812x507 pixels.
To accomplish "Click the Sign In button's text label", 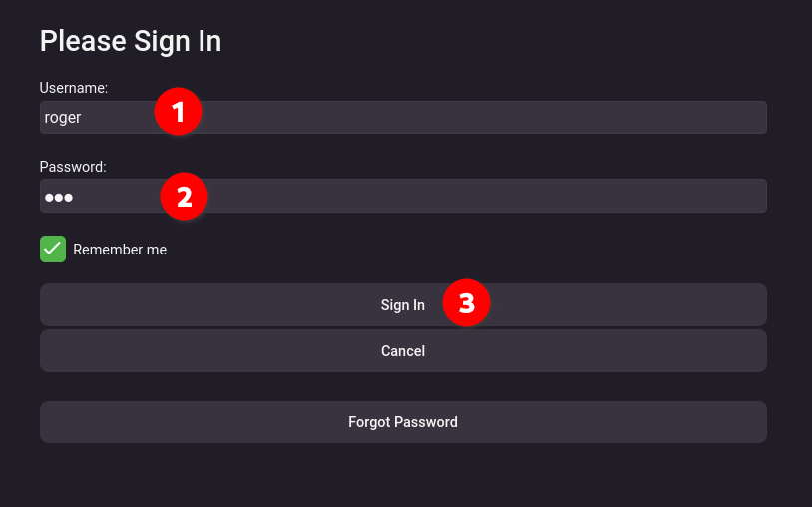I will coord(403,305).
